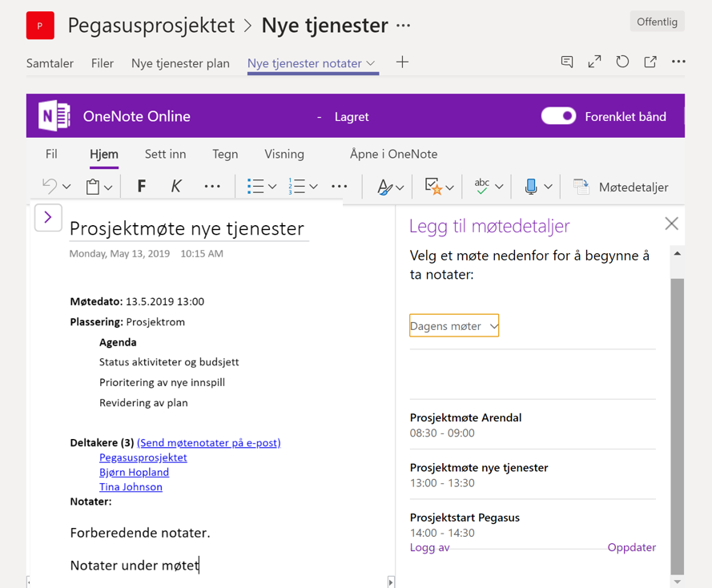
Task: Show more font formatting options ellipsis
Action: click(x=212, y=186)
